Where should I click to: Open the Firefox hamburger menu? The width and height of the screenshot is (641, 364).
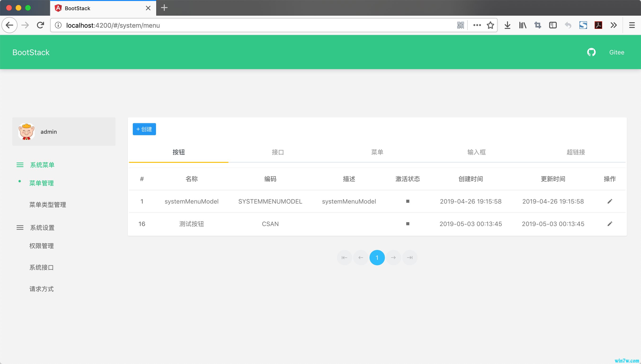[x=632, y=25]
